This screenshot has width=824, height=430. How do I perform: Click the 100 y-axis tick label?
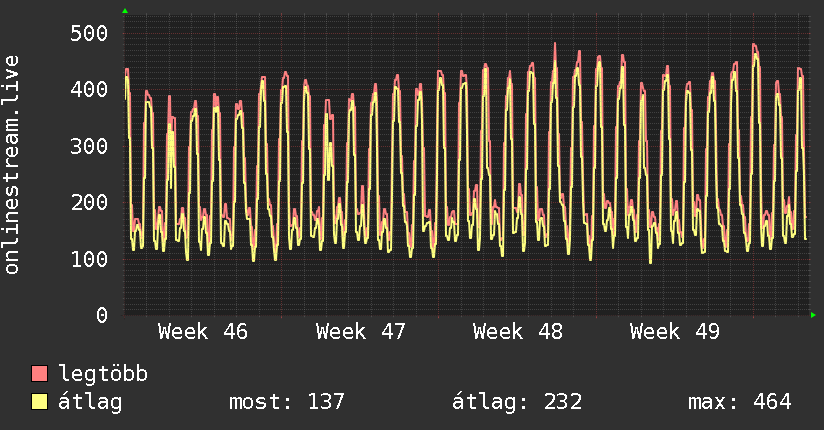pyautogui.click(x=89, y=259)
